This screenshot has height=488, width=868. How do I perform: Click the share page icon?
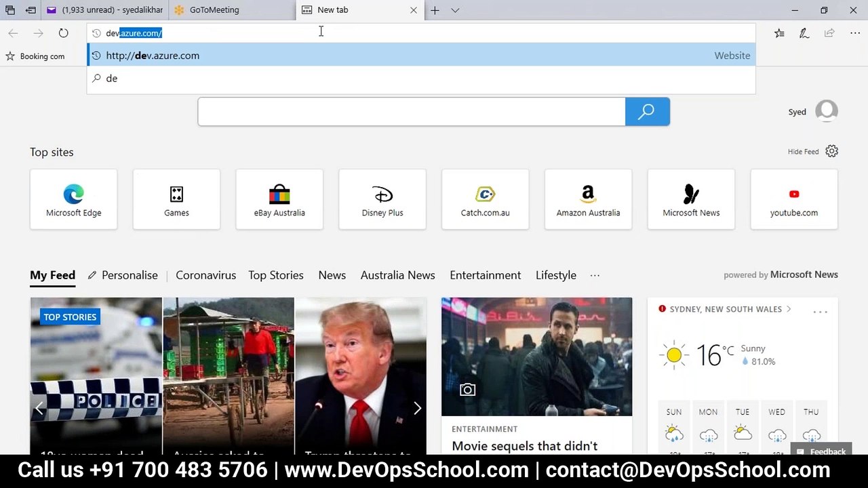tap(829, 33)
